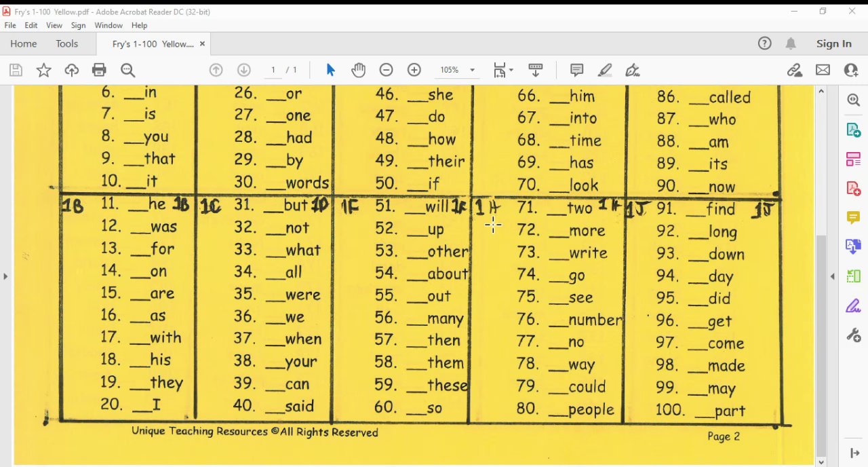Click the share with others icon
This screenshot has width=868, height=467.
click(x=850, y=70)
